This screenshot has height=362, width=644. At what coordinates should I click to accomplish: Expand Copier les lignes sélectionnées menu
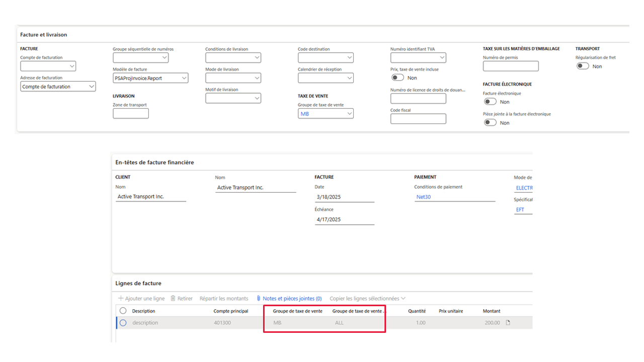click(367, 299)
